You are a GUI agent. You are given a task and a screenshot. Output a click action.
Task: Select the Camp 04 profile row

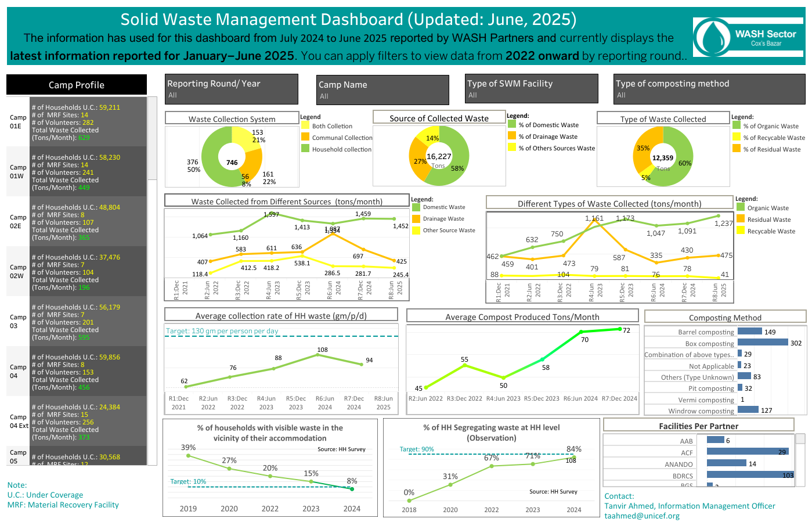click(77, 372)
